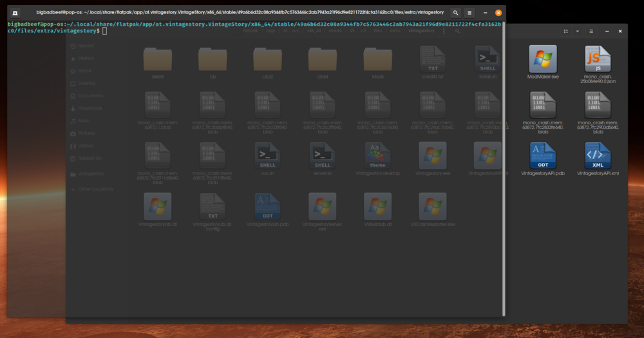Select the VintagestoryAPI.xml file icon
This screenshot has width=644, height=338.
(598, 156)
